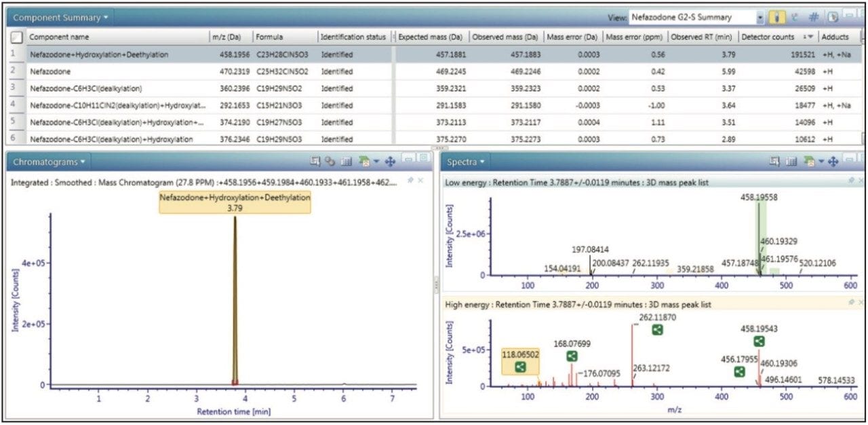Sort by the m/z (Da) column header
868x425 pixels.
tap(231, 37)
